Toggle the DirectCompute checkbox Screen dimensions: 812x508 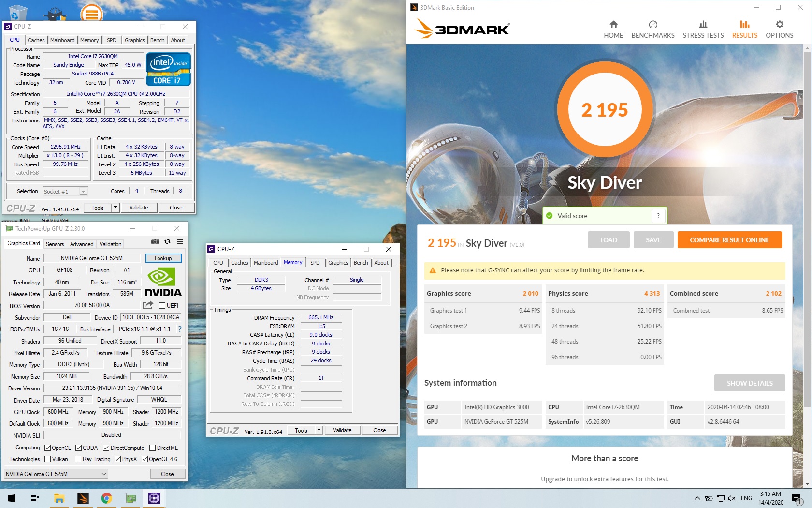click(106, 448)
